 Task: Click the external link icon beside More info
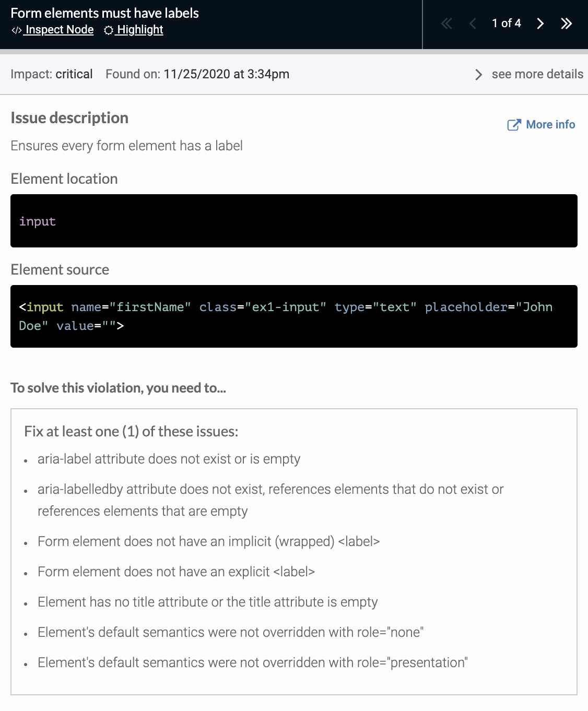[514, 124]
